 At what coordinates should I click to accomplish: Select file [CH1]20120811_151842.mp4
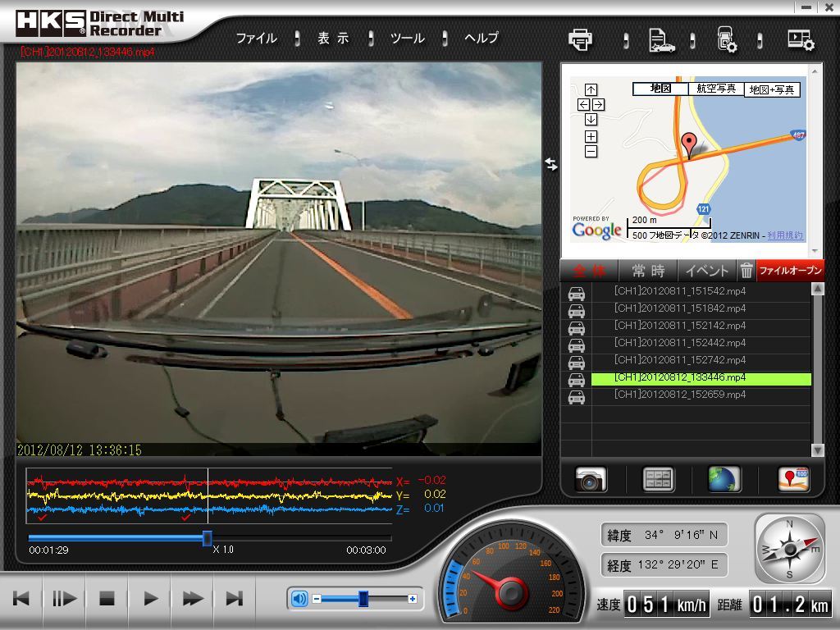pos(701,308)
